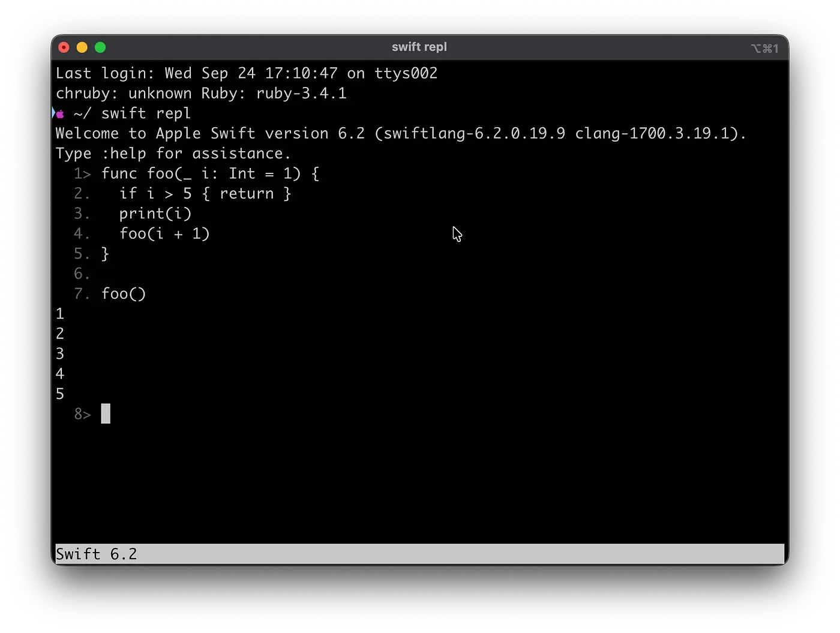The height and width of the screenshot is (633, 840).
Task: Click the output value '4'
Action: [60, 374]
